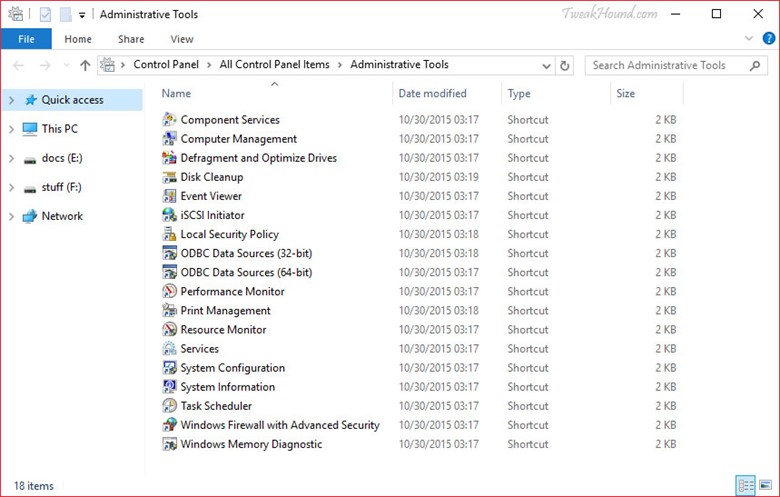
Task: Select the Component Services shortcut icon
Action: 170,119
